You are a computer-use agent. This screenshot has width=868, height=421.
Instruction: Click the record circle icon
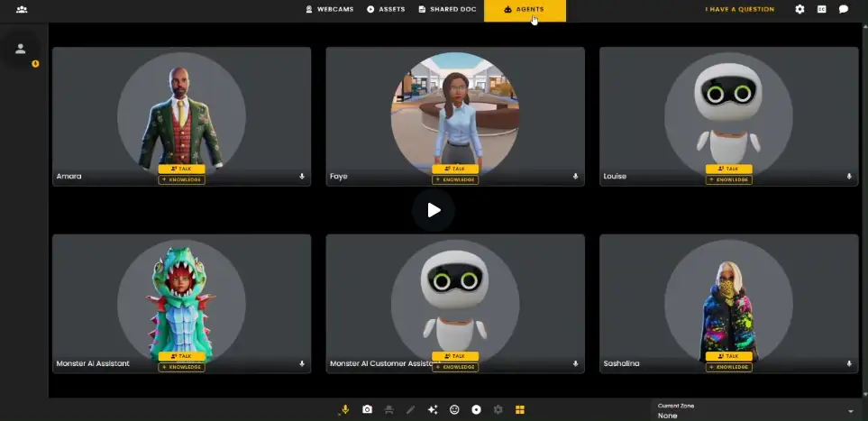pyautogui.click(x=476, y=409)
